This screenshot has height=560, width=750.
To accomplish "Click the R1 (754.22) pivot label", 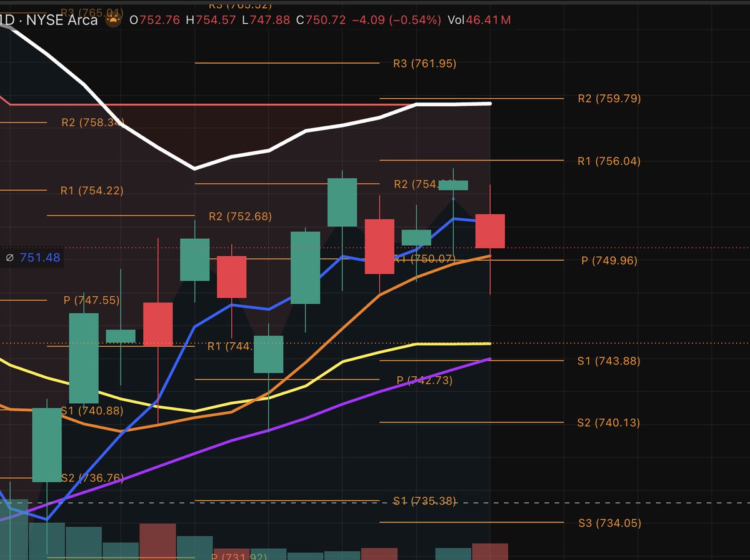I will (92, 191).
